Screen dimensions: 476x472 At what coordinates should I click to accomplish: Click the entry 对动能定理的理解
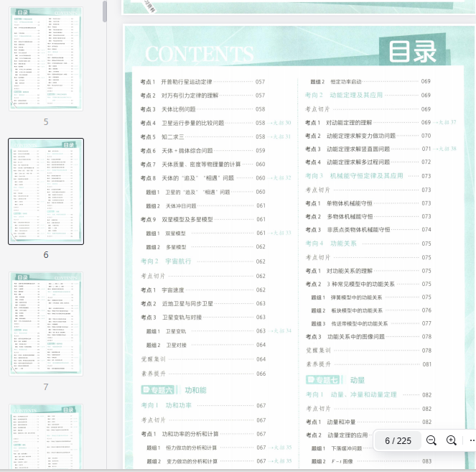349,123
